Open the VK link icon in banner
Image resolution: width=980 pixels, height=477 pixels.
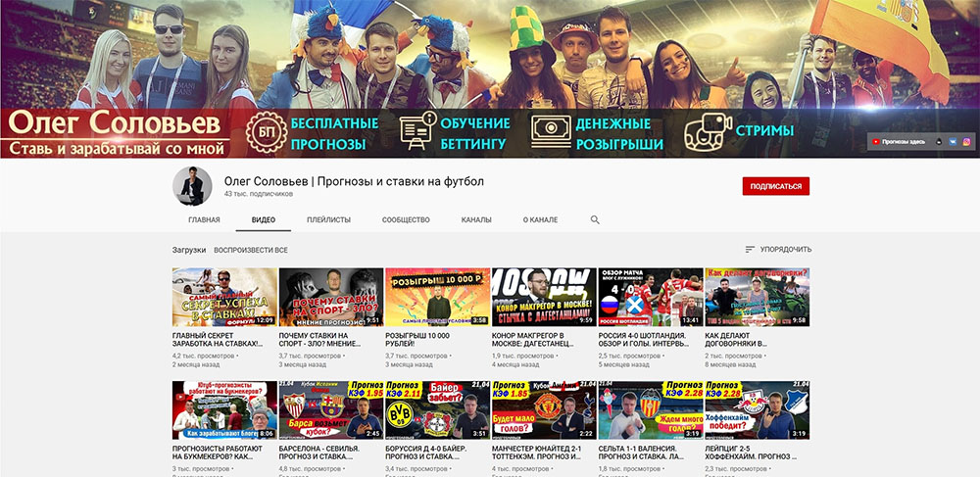(954, 142)
